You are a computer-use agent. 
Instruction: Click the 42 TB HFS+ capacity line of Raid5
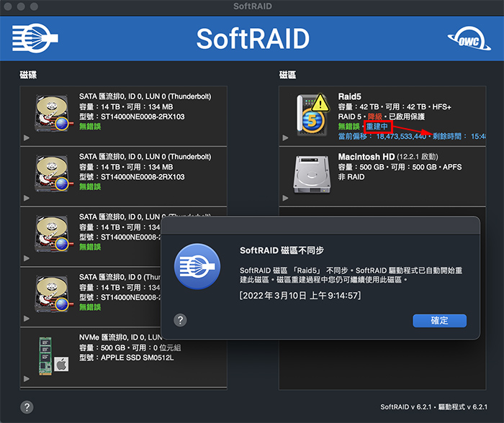(x=395, y=106)
